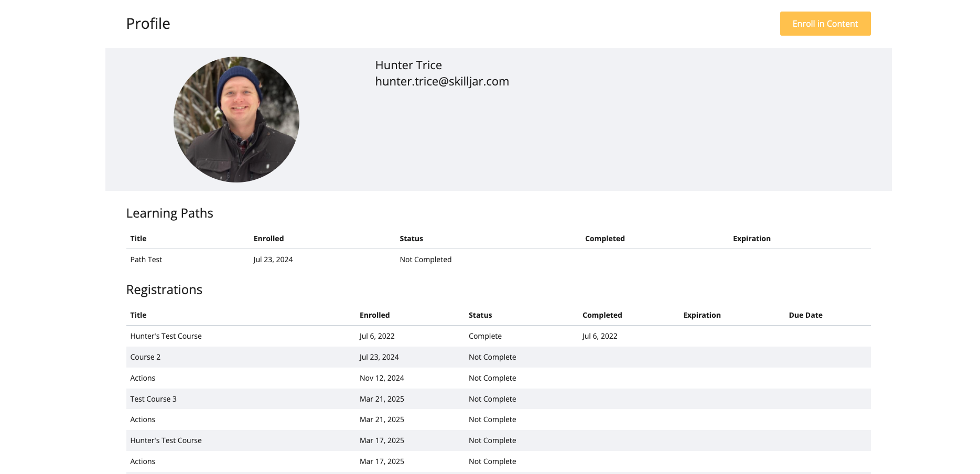
Task: Click Mar 17, 2025 date for Hunter's Test Course
Action: pyautogui.click(x=382, y=440)
